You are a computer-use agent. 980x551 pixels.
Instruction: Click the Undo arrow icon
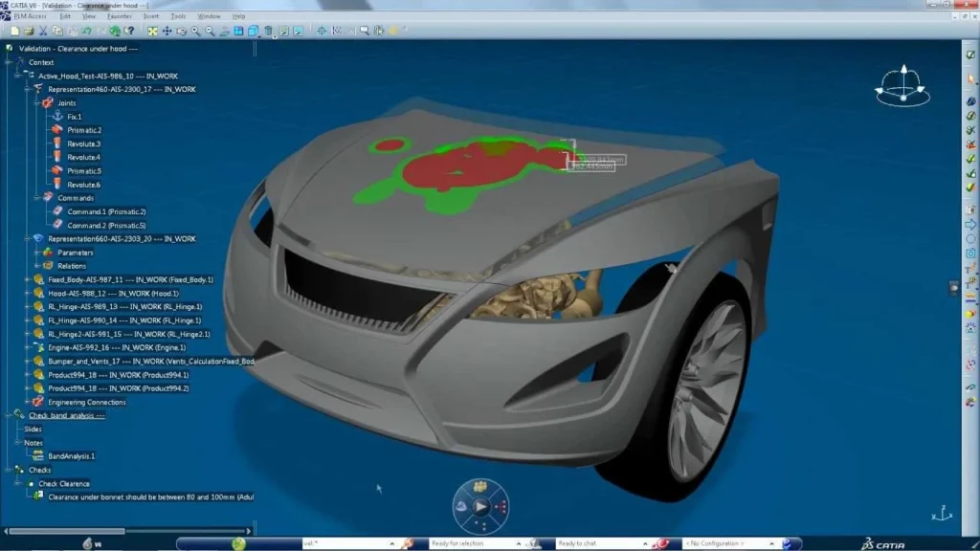[86, 31]
